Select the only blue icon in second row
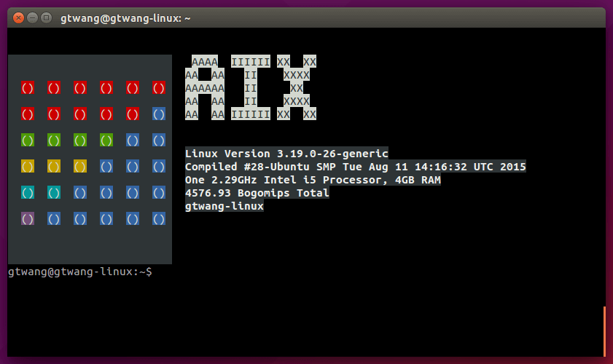613x364 pixels. pos(159,114)
